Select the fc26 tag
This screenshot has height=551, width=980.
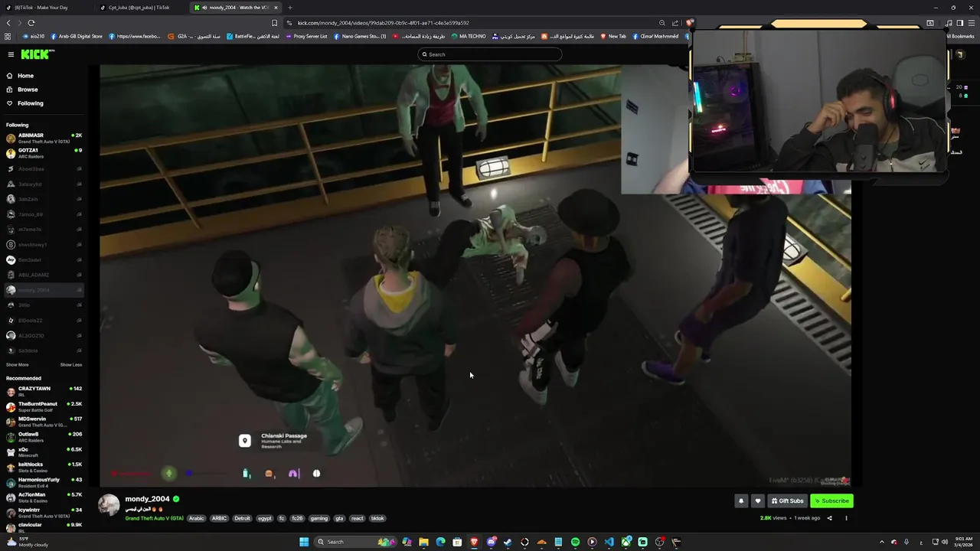[297, 518]
